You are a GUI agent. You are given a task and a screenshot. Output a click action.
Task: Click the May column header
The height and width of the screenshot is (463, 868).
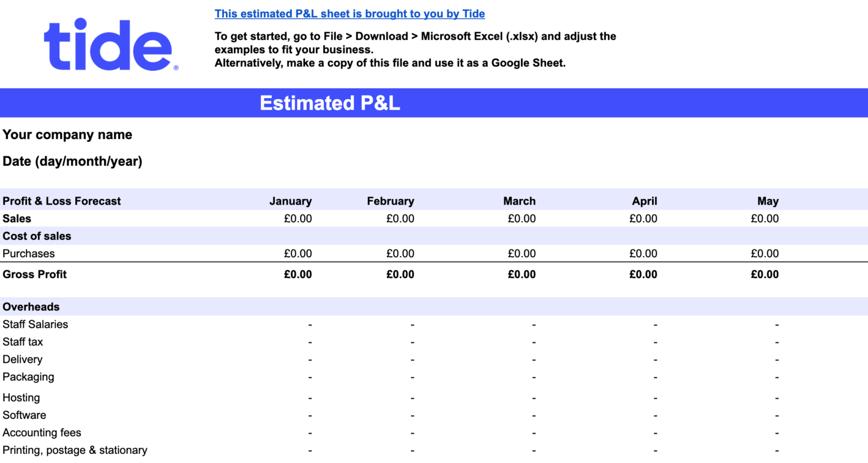click(x=768, y=201)
